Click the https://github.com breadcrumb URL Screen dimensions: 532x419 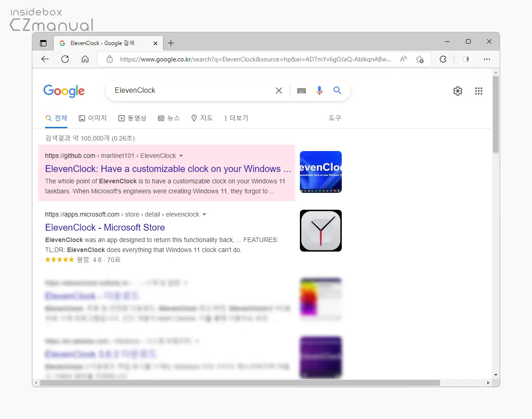coord(70,156)
